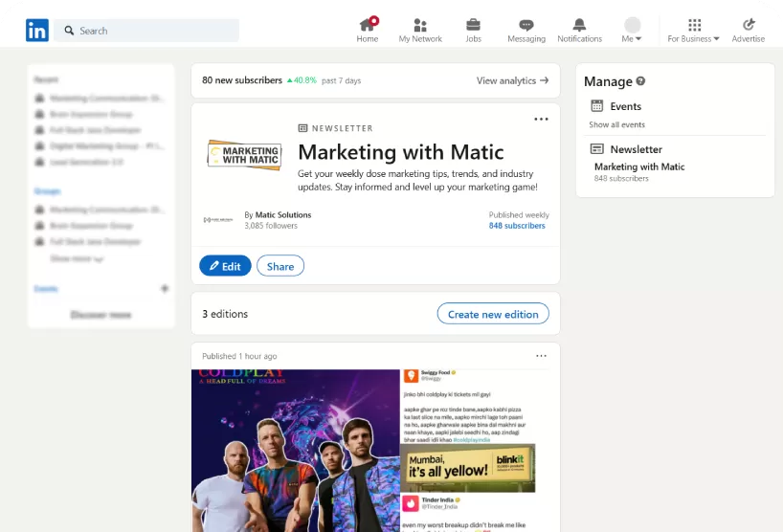This screenshot has width=783, height=532.
Task: Click the "Published weekly" text
Action: click(x=519, y=214)
